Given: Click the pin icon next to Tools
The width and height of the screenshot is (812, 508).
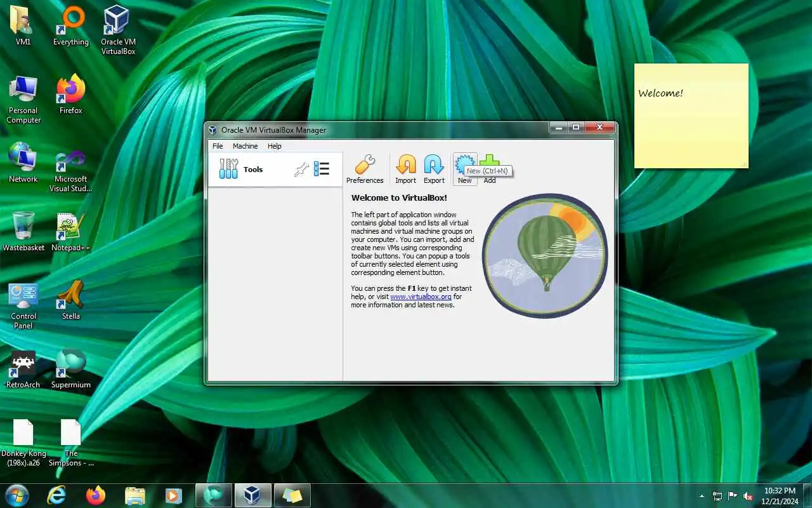Looking at the screenshot, I should tap(301, 169).
